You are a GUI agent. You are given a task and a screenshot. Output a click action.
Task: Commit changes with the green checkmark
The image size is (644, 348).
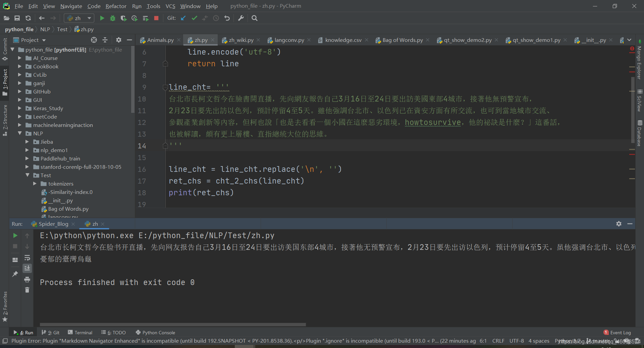point(194,18)
